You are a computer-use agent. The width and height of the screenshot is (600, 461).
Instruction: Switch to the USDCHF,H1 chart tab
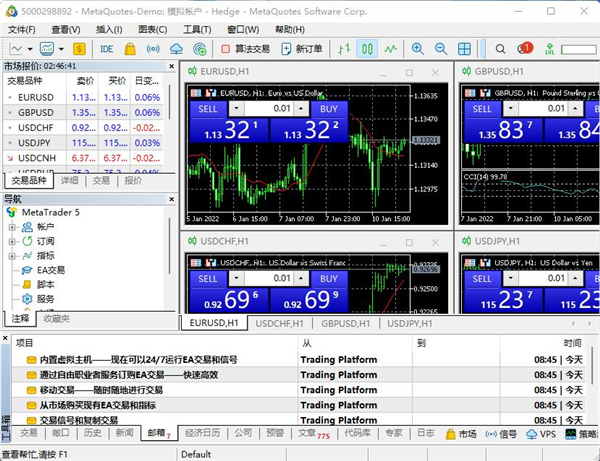(279, 323)
